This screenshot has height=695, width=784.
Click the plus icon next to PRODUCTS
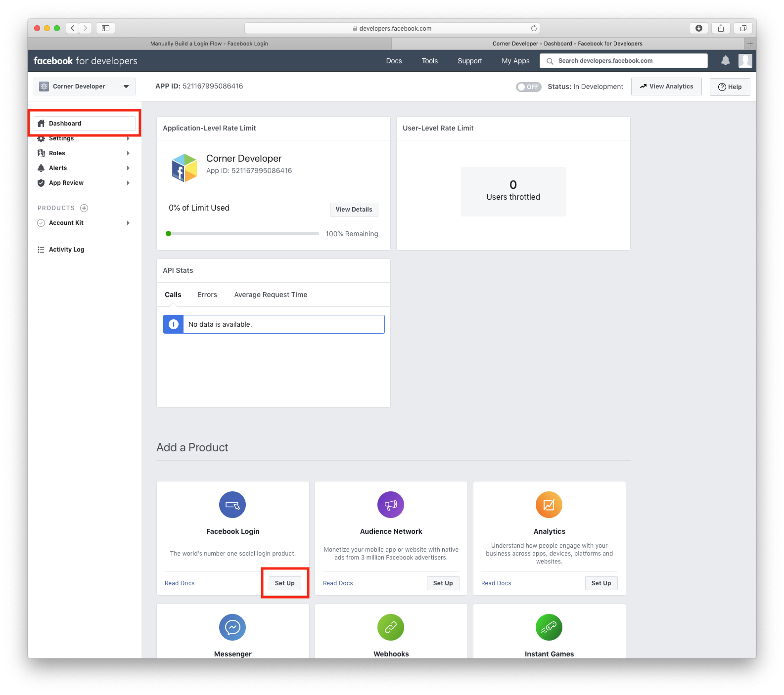[84, 208]
